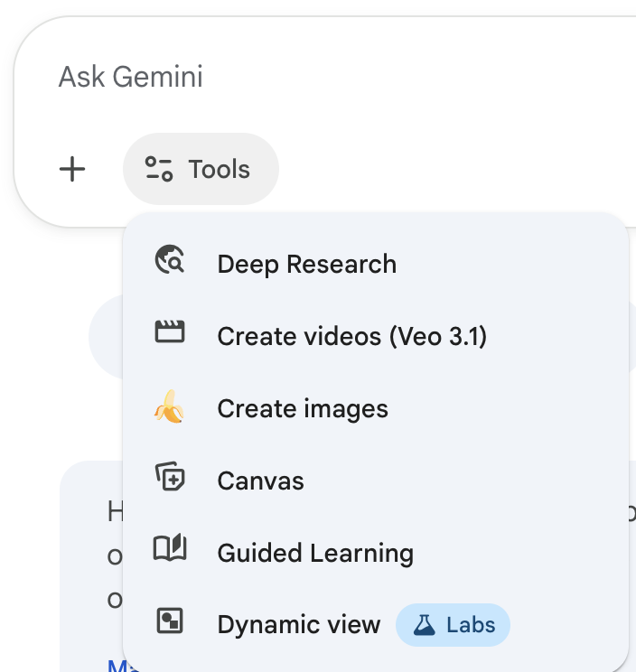The height and width of the screenshot is (672, 636).
Task: Click the Canvas icon in the menu
Action: (x=170, y=478)
